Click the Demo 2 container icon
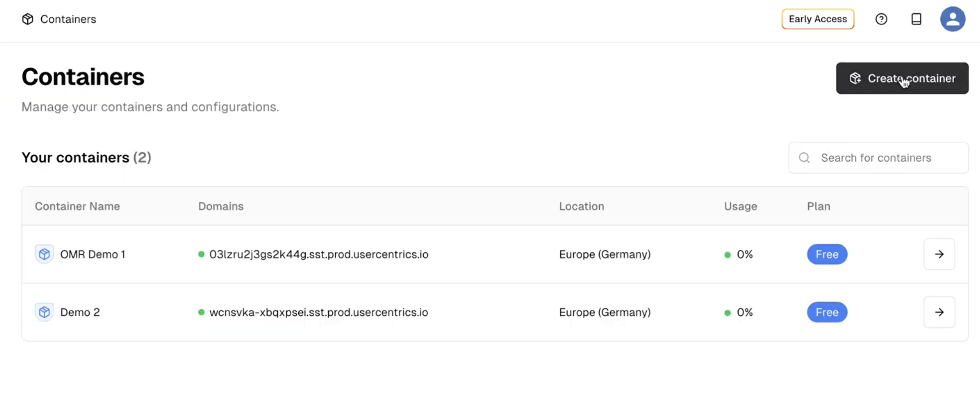Image resolution: width=980 pixels, height=406 pixels. [x=44, y=312]
